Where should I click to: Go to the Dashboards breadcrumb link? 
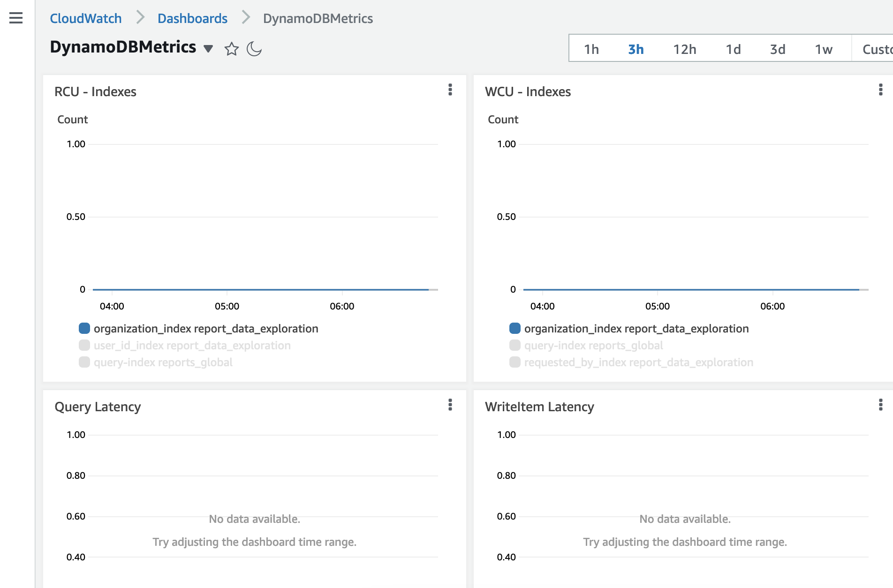[192, 18]
